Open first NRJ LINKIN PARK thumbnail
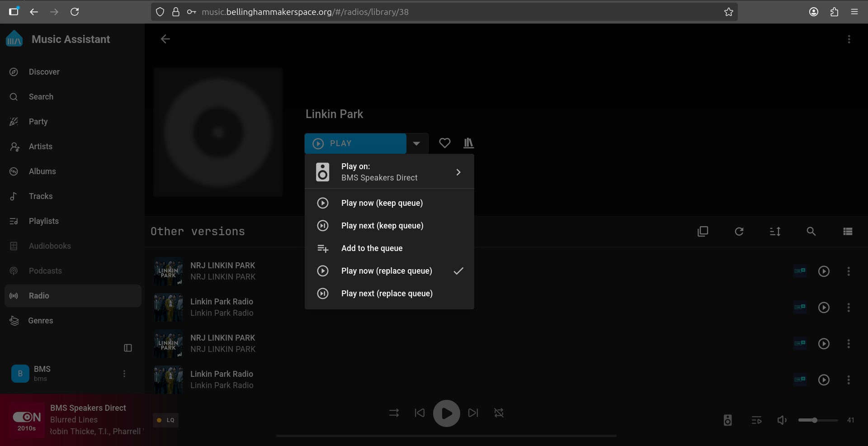Viewport: 868px width, 446px height. tap(169, 271)
